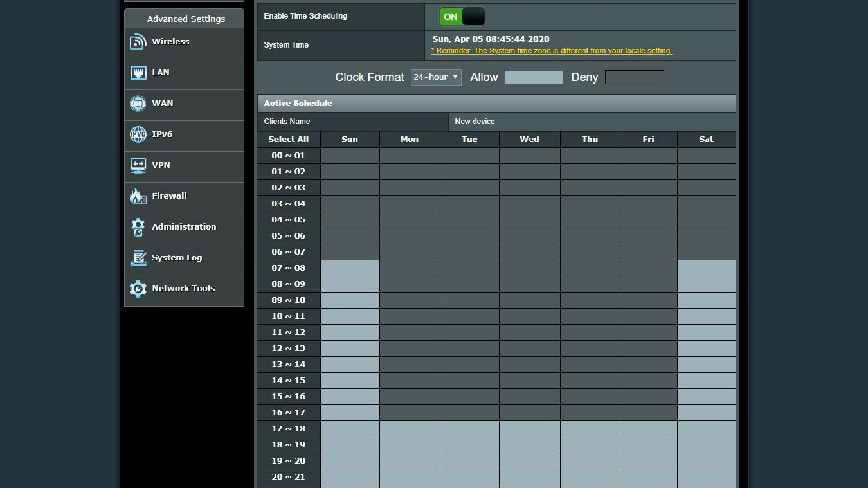Open the Administration menu entry
The image size is (868, 488).
[184, 228]
